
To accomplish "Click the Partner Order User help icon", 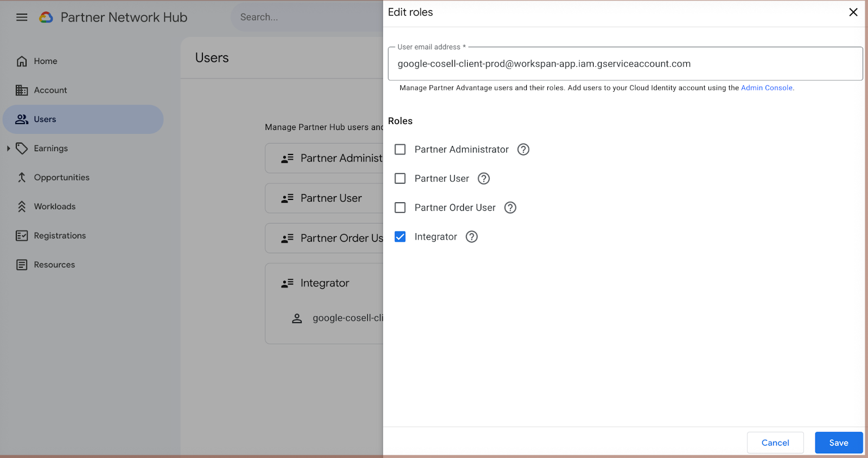I will coord(510,208).
